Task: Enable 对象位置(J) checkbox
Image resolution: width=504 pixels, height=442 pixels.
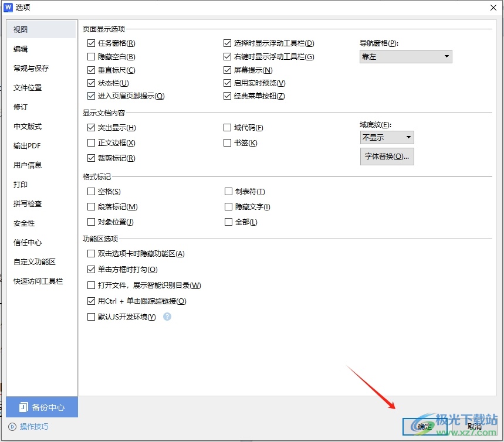Action: coord(92,222)
